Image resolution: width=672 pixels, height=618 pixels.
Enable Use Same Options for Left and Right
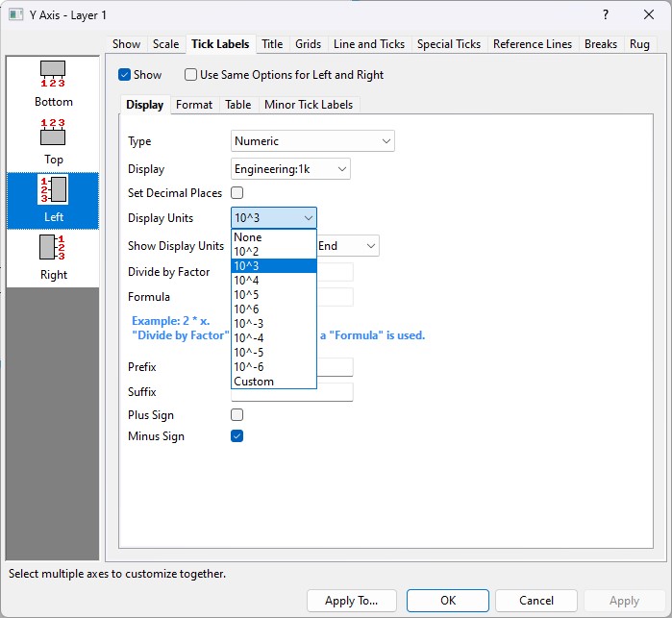[190, 75]
